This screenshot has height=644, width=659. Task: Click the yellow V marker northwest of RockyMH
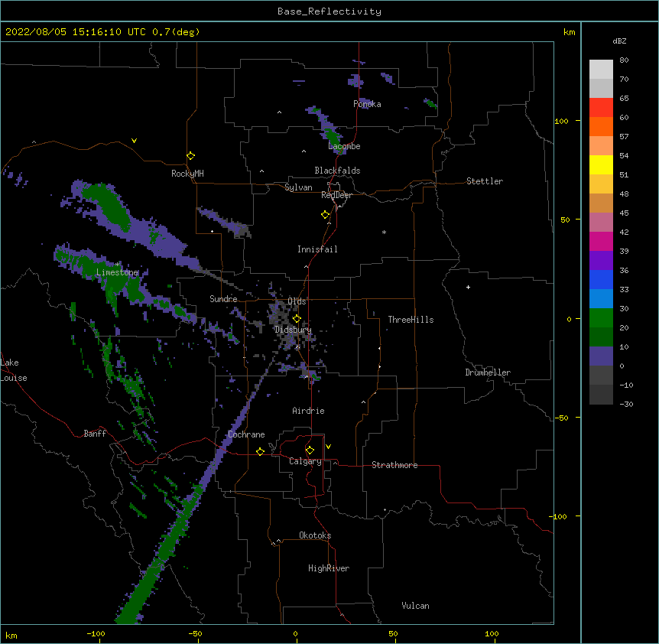[x=134, y=141]
